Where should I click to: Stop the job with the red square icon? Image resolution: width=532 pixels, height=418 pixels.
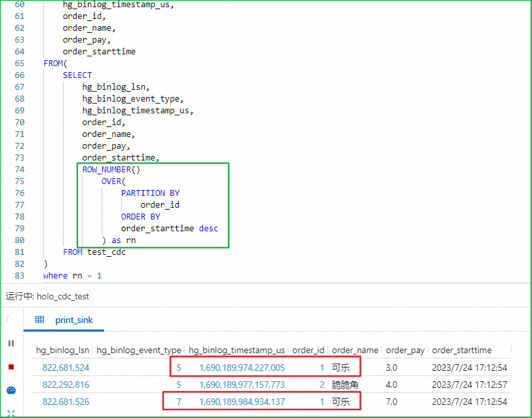pos(11,367)
